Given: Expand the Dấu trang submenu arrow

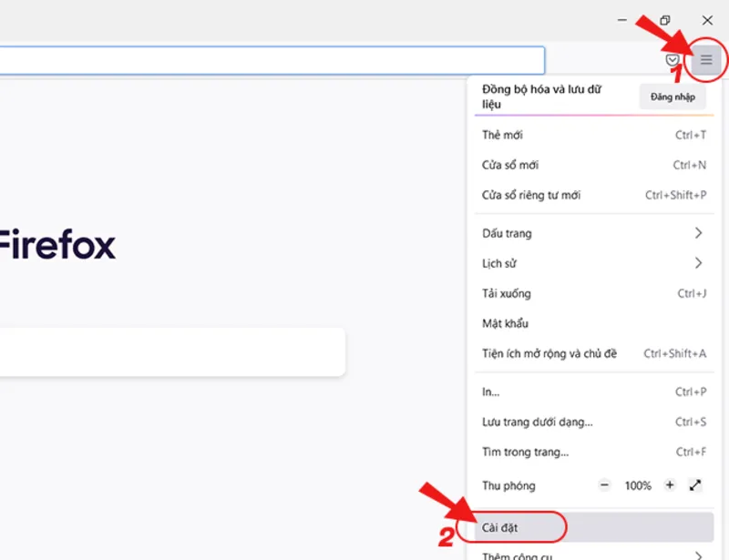Looking at the screenshot, I should (x=698, y=233).
